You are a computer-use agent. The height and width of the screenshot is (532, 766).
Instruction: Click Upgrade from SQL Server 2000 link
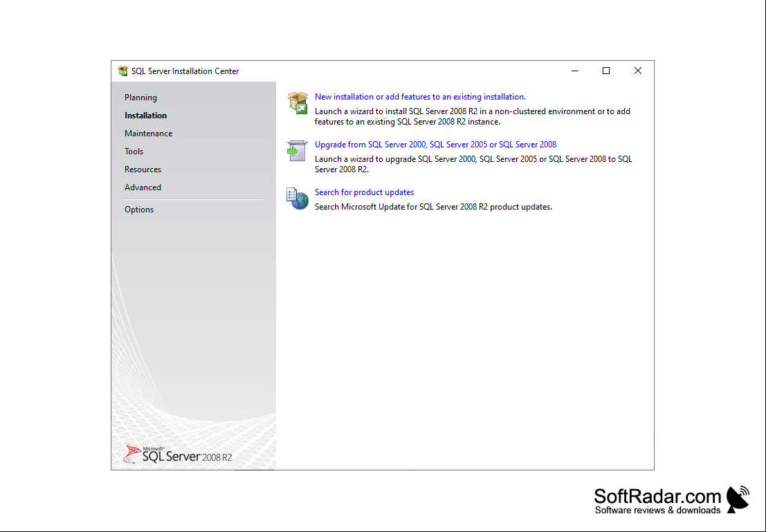(x=435, y=145)
